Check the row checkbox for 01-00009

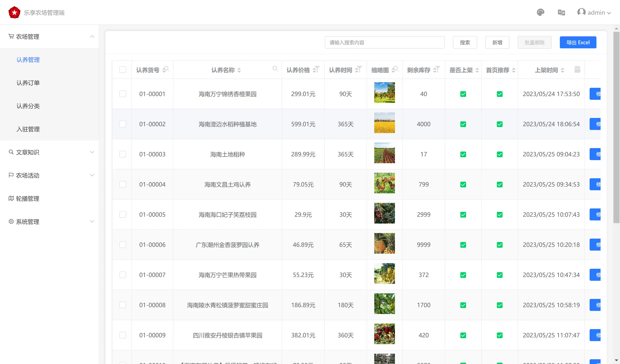coord(123,335)
